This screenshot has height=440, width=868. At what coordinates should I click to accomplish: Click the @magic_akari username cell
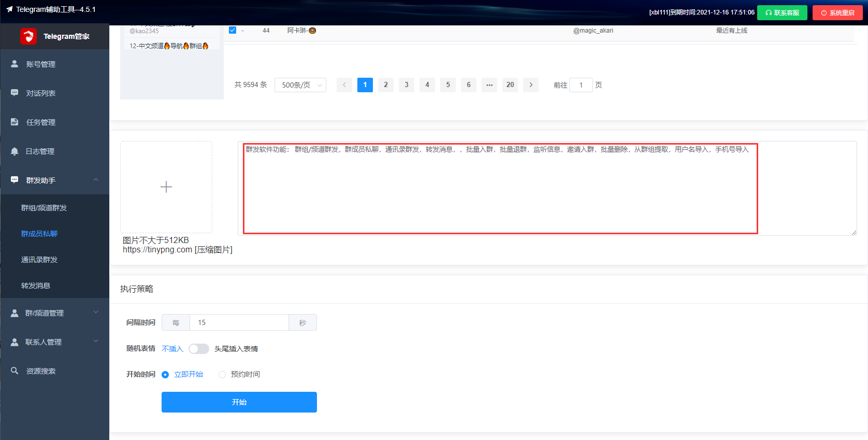(593, 31)
